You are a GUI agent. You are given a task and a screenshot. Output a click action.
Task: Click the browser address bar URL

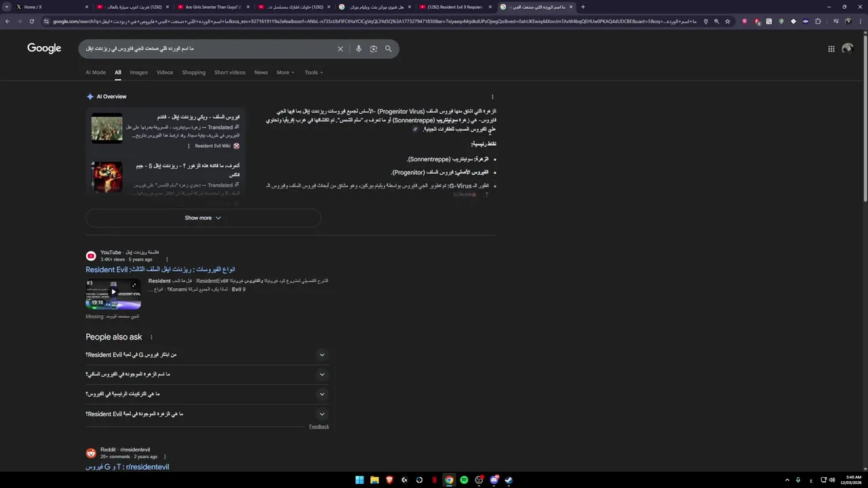coord(373,21)
